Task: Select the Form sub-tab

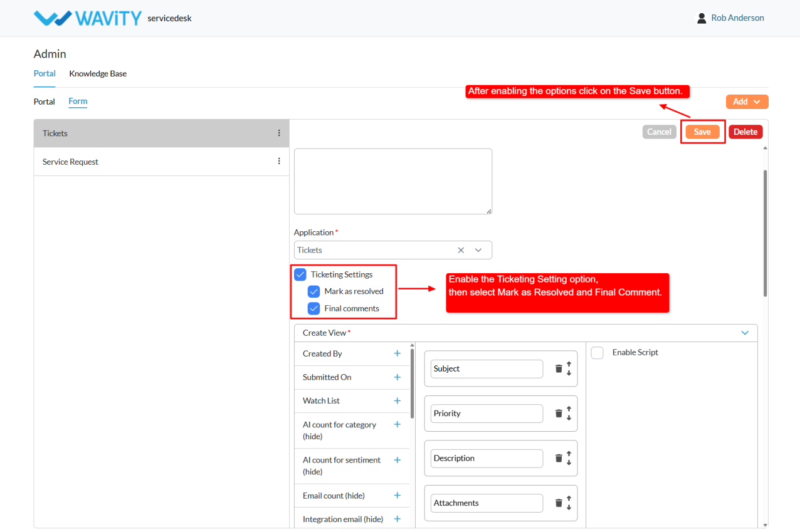Action: click(78, 101)
